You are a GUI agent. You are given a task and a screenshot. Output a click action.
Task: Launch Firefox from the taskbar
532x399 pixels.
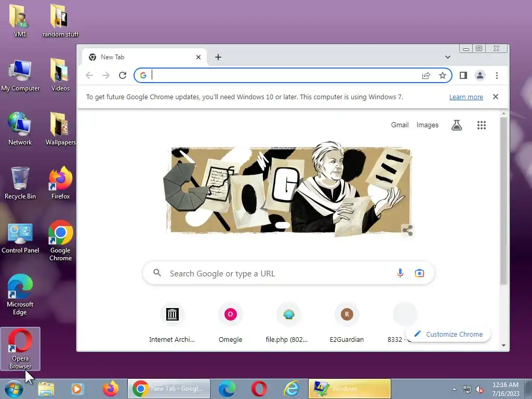(x=111, y=389)
